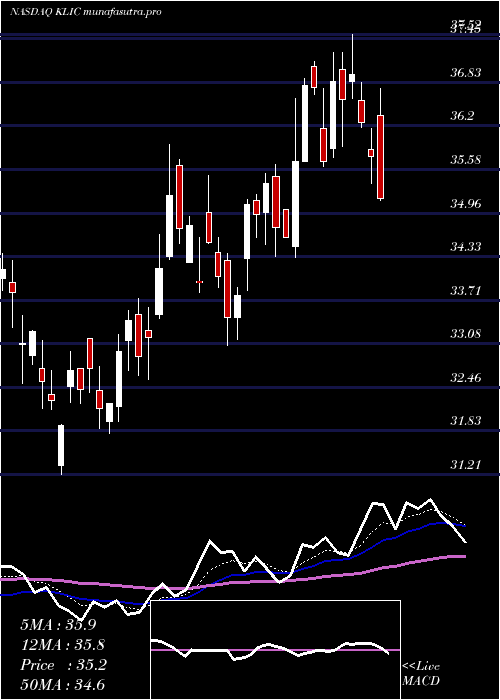500x700 pixels.
Task: Click the 36.2 price axis label
Action: 462,116
